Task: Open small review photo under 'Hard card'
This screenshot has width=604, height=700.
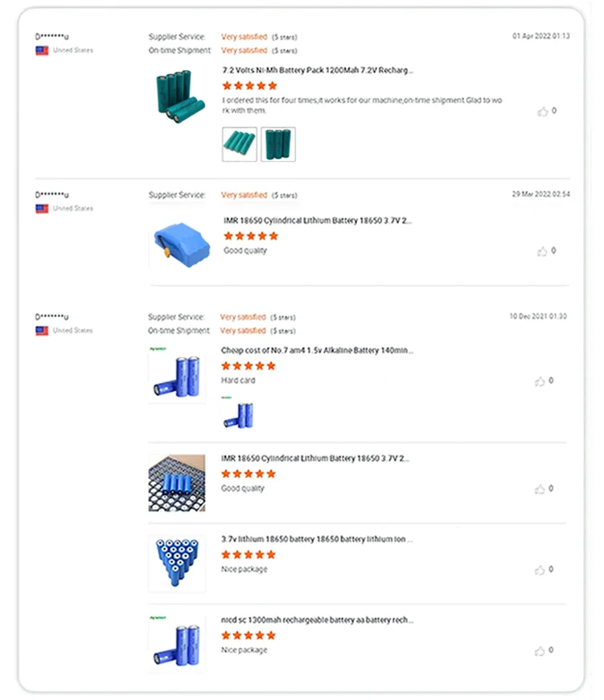Action: [239, 412]
